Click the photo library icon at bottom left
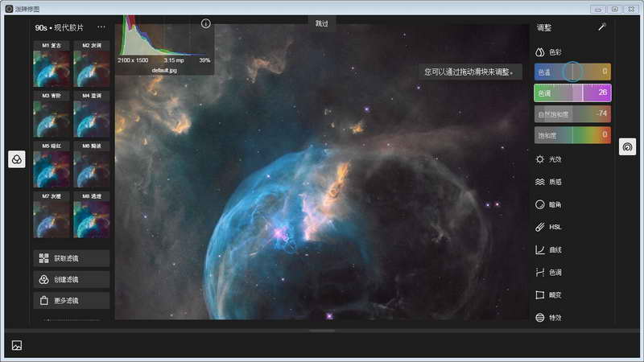Screen dimensions: 644x362 coord(17,345)
